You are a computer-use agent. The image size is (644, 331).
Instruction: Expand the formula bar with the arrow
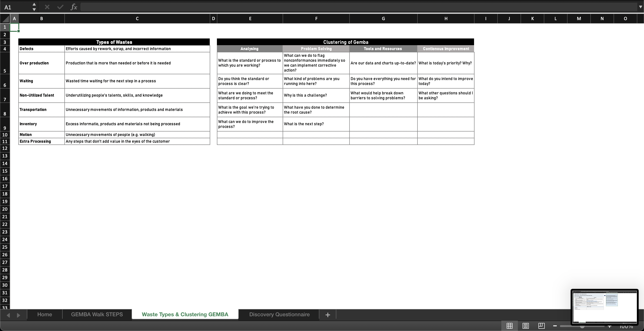click(x=640, y=7)
